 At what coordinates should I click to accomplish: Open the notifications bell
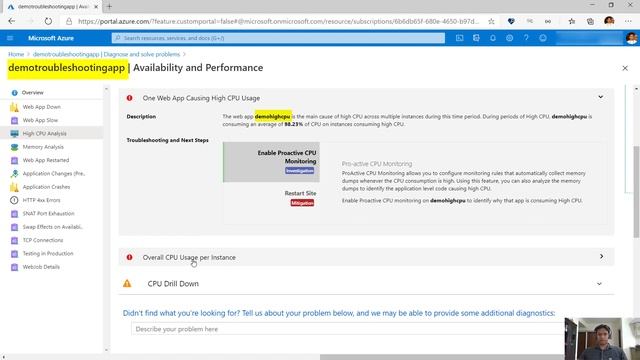tap(493, 38)
